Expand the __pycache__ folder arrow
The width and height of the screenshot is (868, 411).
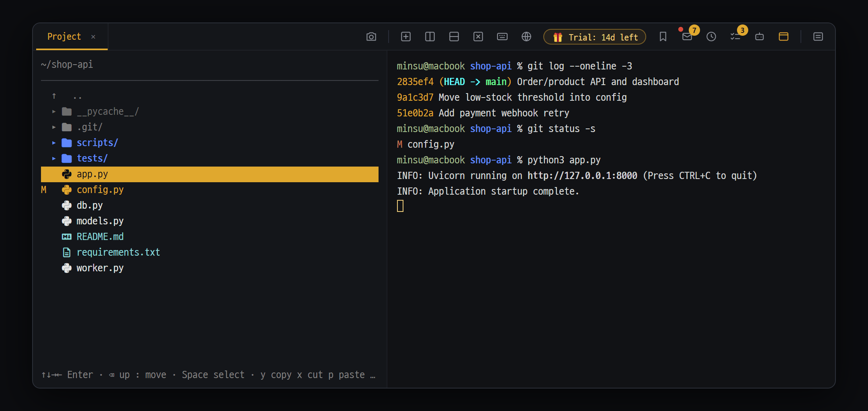[x=54, y=112]
